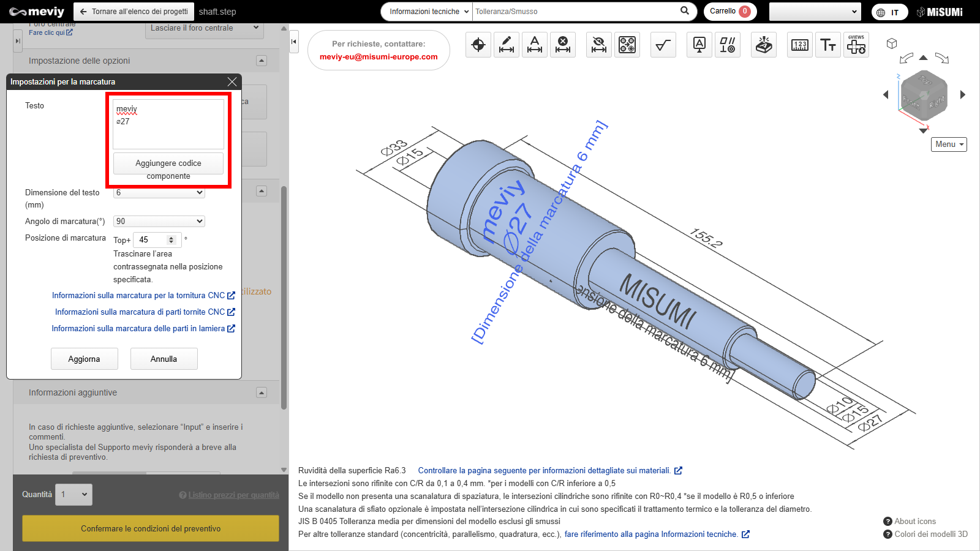Screen dimensions: 980x551
Task: Close the Impostazioni per la marcatura dialog
Action: 232,81
